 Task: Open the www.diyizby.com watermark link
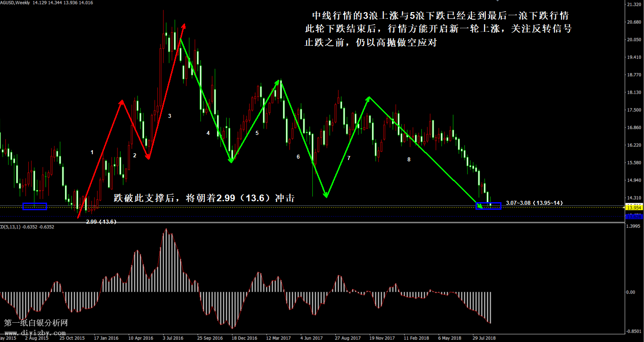(35, 333)
